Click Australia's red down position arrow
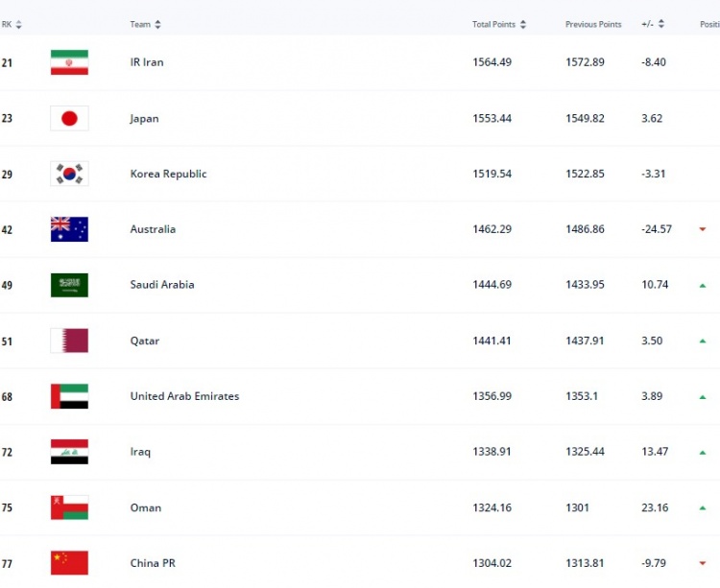Viewport: 720px width, 588px height. pos(703,229)
